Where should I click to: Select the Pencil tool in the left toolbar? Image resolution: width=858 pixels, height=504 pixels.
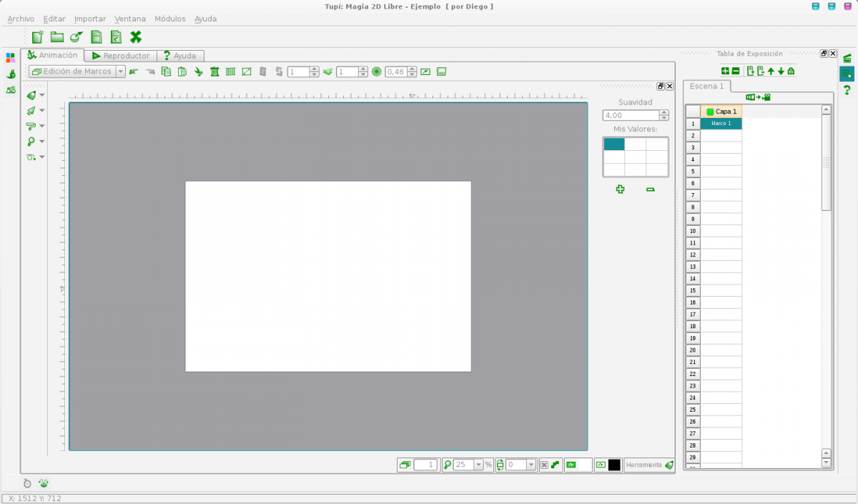33,94
